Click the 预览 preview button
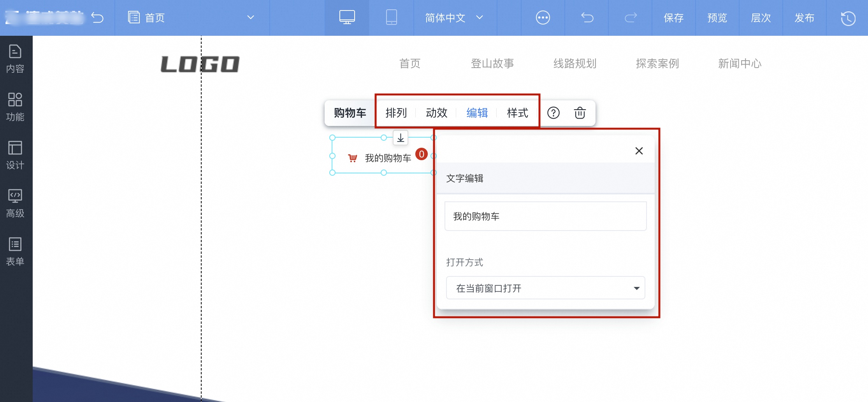The height and width of the screenshot is (402, 868). (x=717, y=17)
